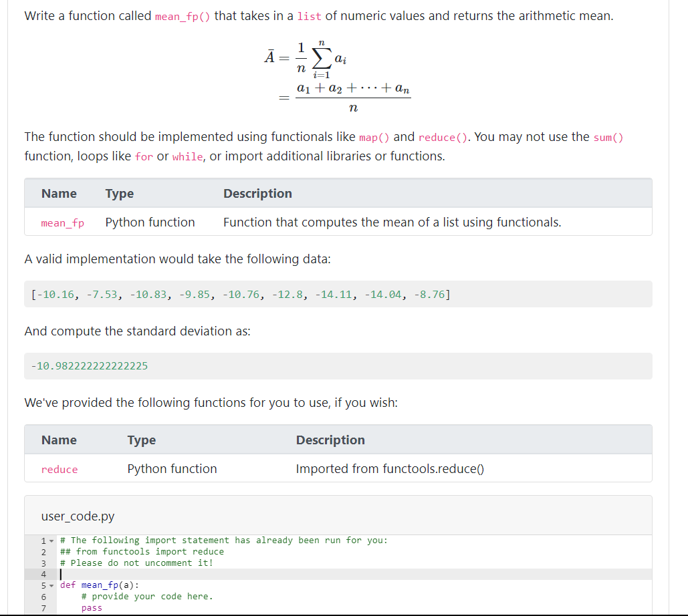This screenshot has height=616, width=688.
Task: Click the reduce row in the provided functions table
Action: click(x=60, y=468)
